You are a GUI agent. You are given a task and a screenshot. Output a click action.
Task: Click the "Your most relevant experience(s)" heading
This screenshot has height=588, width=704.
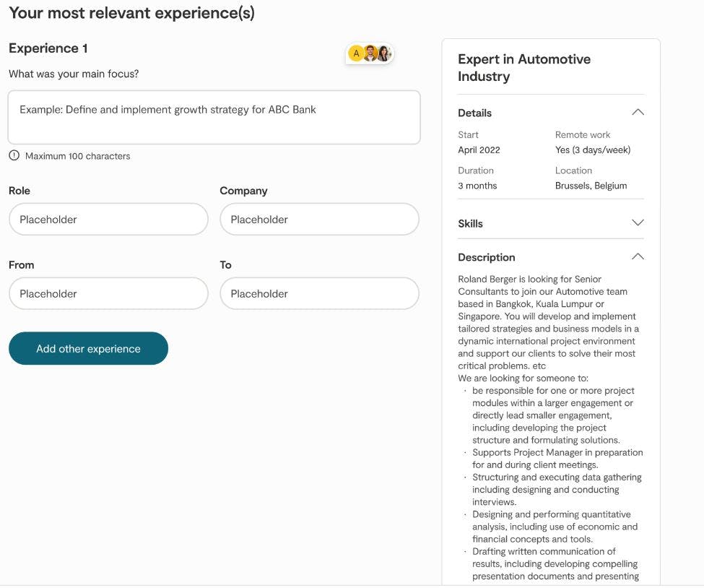[131, 13]
